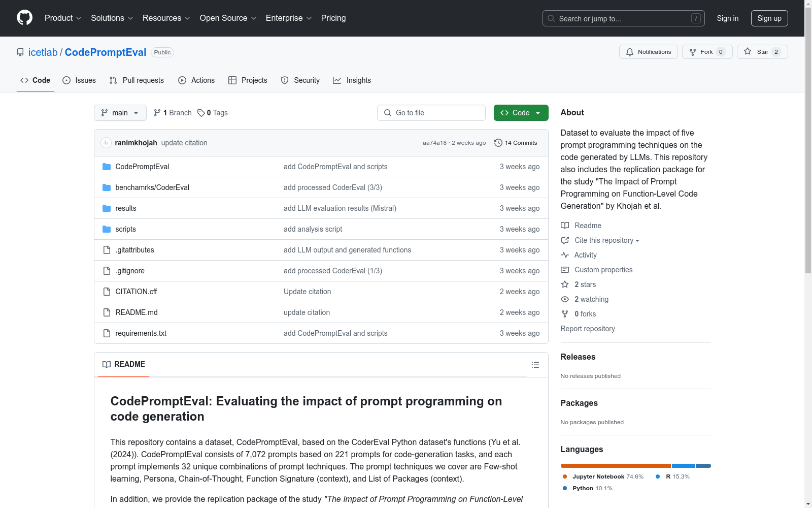Switch to the Pull requests tab
This screenshot has height=508, width=812.
pyautogui.click(x=137, y=80)
